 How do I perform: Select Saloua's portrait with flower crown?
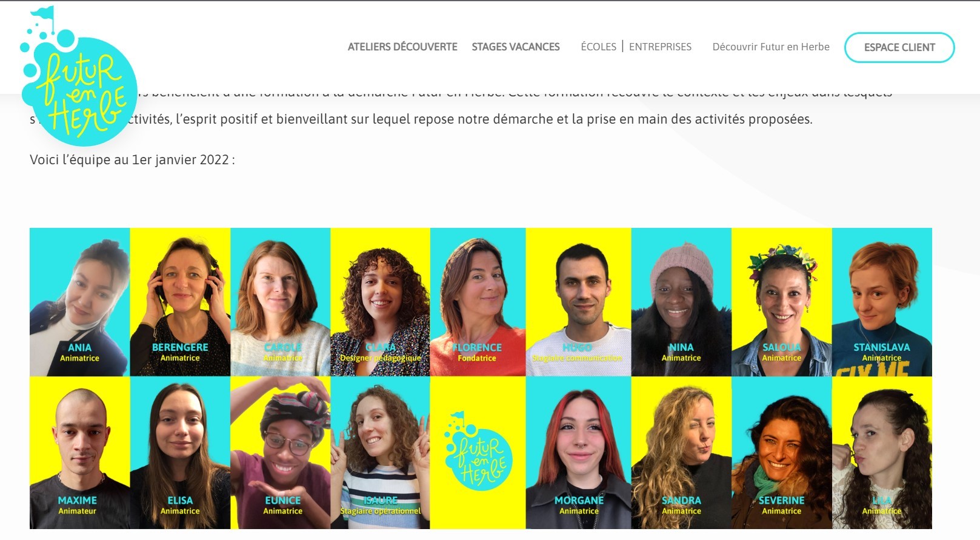pos(782,302)
